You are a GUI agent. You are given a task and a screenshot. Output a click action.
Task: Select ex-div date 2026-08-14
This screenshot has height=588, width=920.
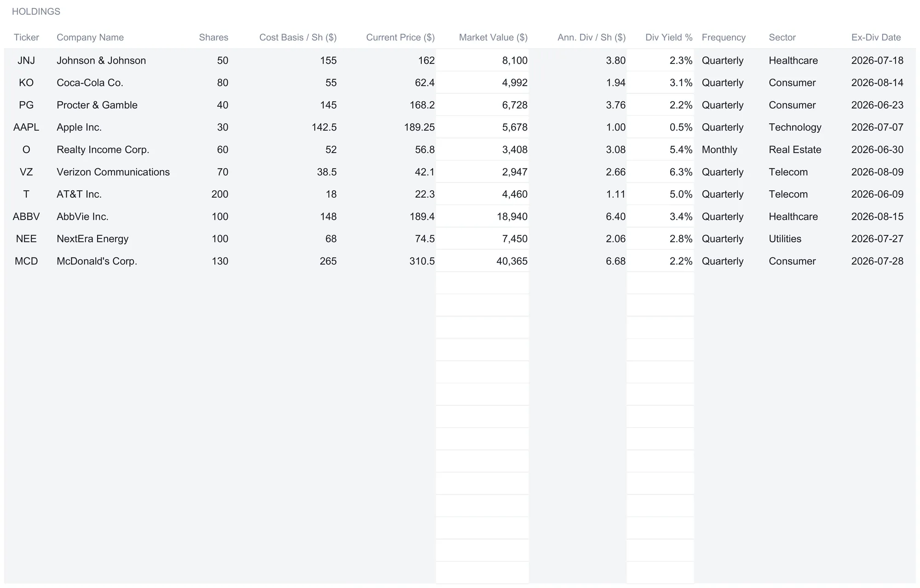pos(877,83)
